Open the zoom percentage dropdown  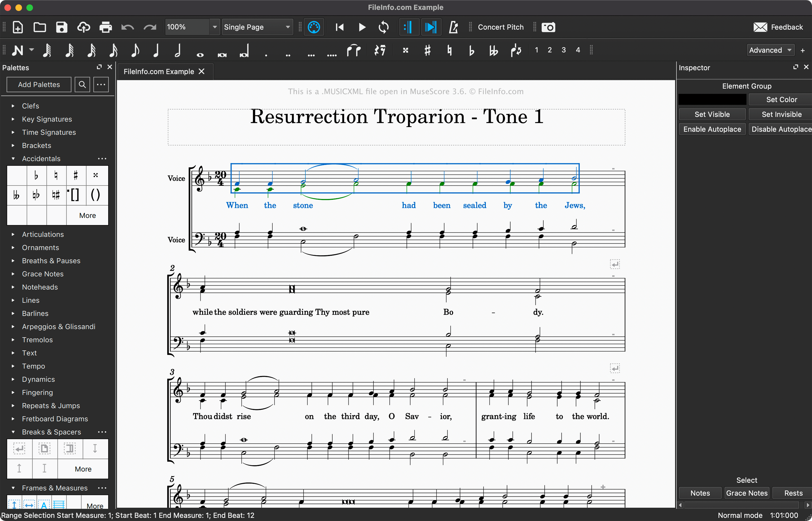(215, 27)
